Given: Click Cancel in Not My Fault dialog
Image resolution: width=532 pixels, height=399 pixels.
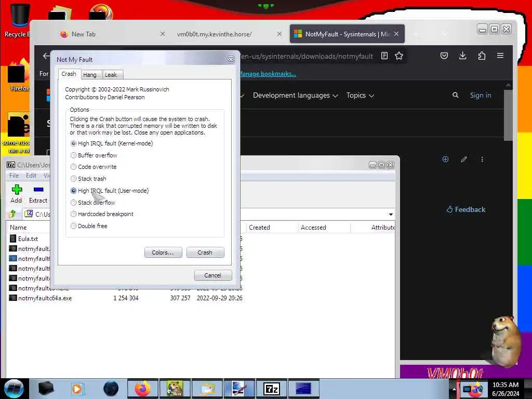Looking at the screenshot, I should point(212,275).
